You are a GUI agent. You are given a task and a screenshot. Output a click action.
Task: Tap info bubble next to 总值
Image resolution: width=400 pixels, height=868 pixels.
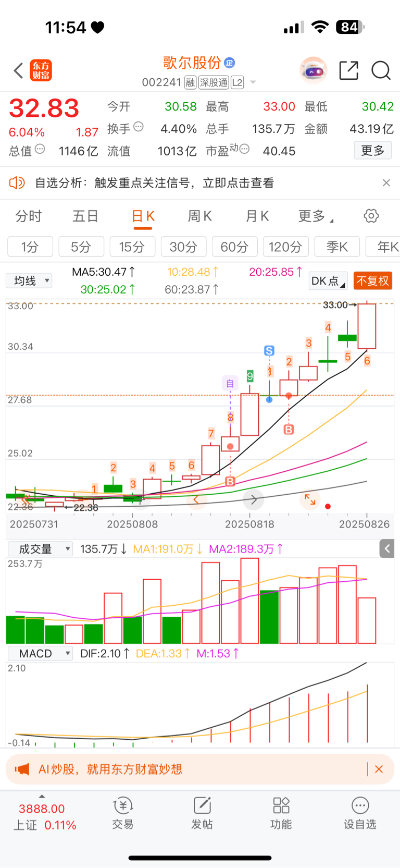coord(40,149)
